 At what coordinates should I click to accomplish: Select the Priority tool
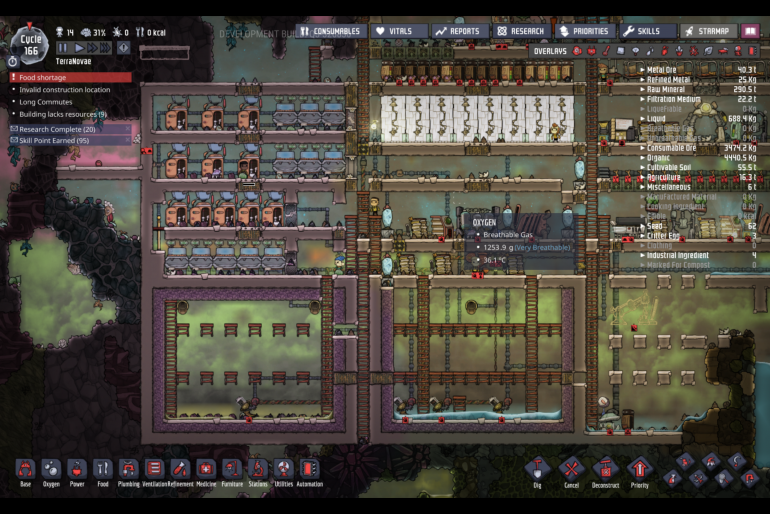(639, 470)
